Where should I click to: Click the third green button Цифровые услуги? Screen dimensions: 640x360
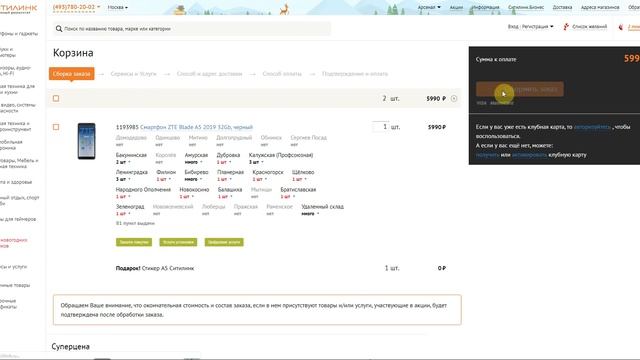[x=224, y=242]
